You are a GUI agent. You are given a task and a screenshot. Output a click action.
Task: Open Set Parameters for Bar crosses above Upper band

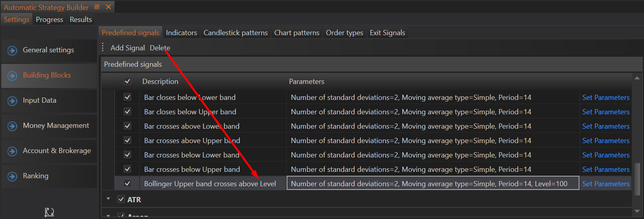click(605, 141)
